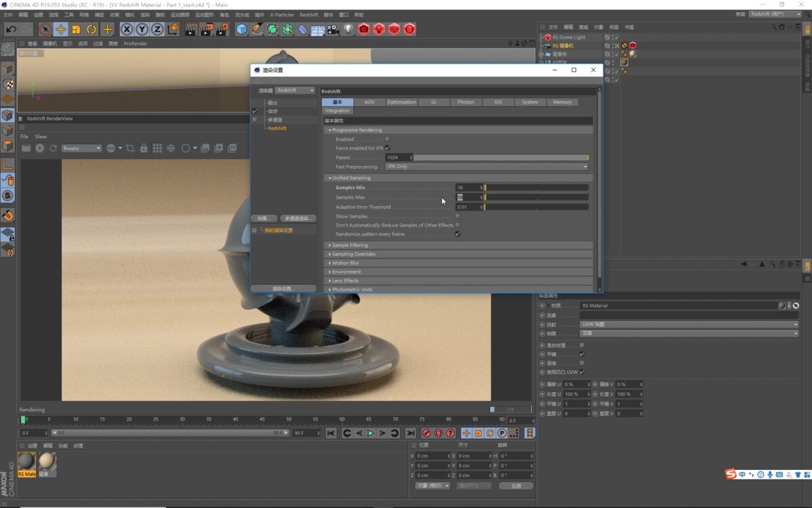Click the green Play forward button

coord(371,433)
